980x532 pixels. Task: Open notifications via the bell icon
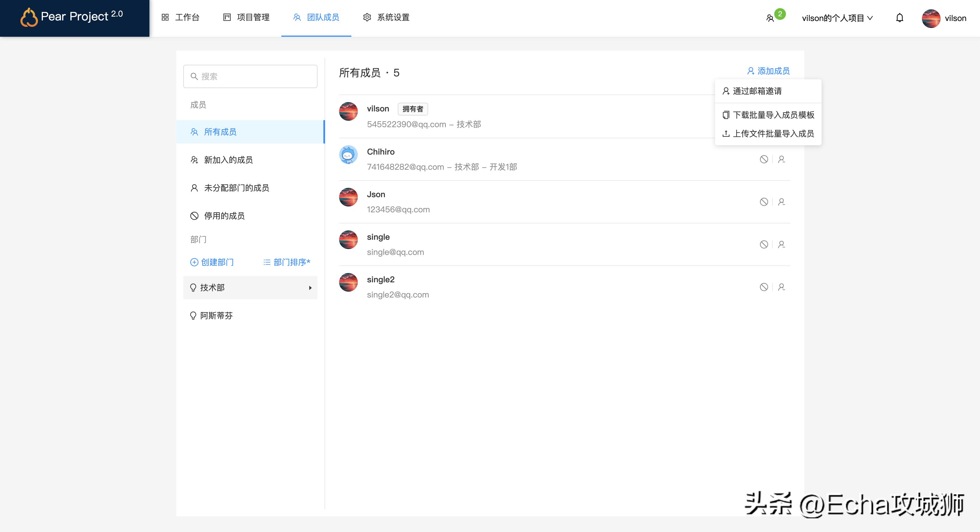(900, 18)
